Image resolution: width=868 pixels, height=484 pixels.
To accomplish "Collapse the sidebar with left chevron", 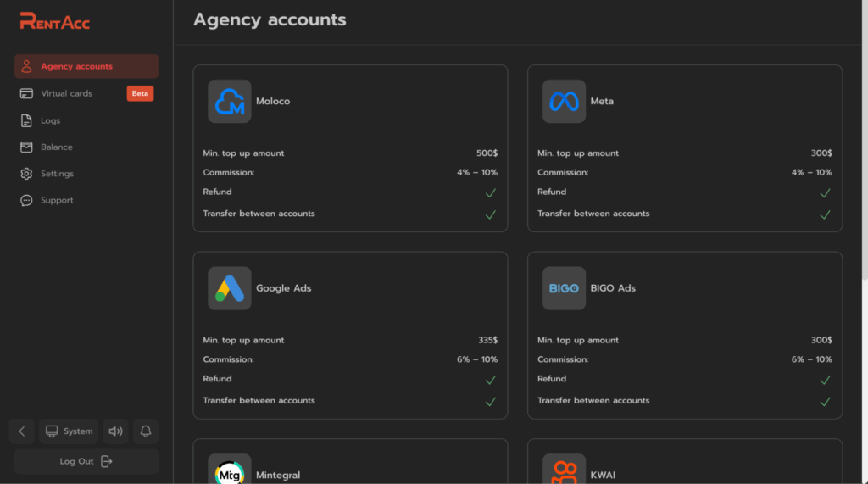I will 22,431.
